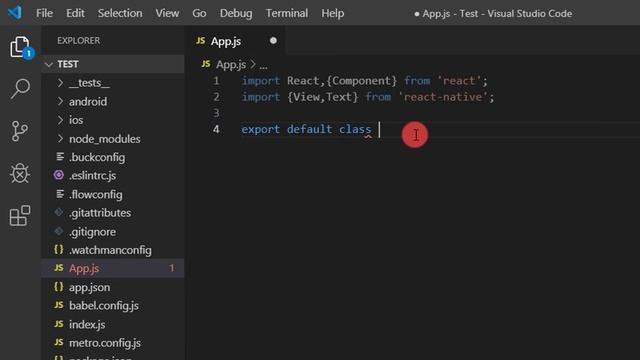Open .watchmanconfig file in explorer
This screenshot has width=640, height=360.
[110, 250]
